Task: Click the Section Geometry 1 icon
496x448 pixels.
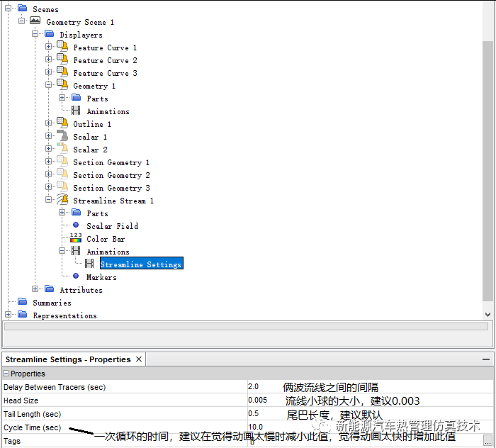Action: (62, 161)
